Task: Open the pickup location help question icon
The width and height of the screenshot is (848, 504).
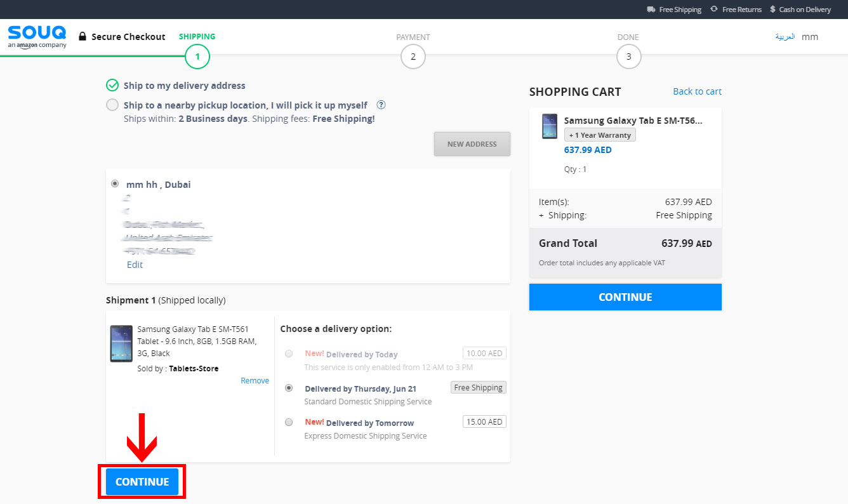Action: click(381, 105)
